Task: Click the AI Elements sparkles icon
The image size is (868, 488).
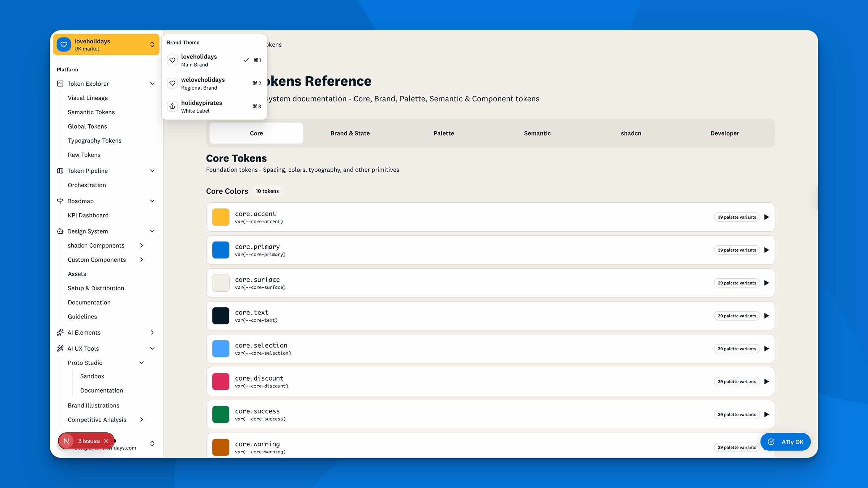Action: click(60, 333)
